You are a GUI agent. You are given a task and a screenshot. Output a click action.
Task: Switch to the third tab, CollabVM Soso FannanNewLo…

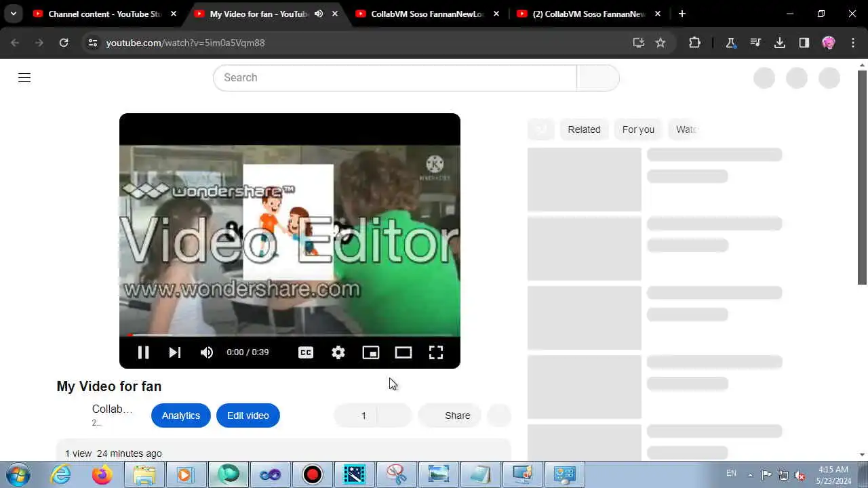point(428,14)
